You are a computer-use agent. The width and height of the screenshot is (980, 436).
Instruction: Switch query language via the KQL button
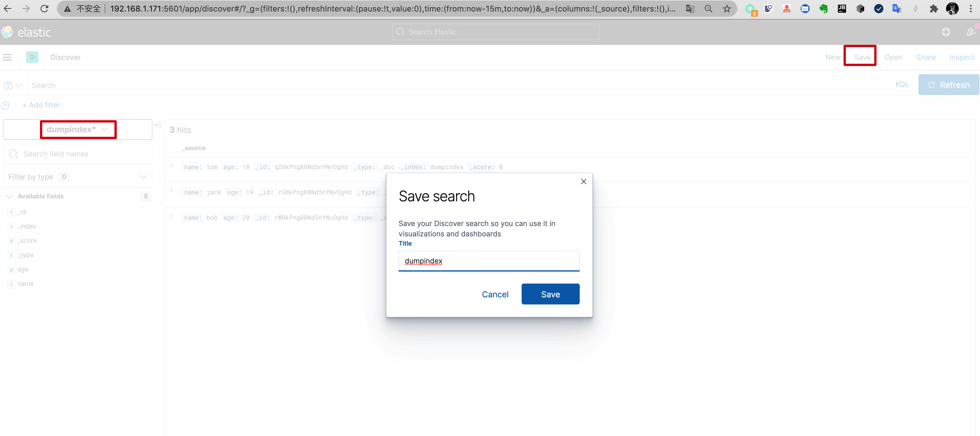click(902, 85)
